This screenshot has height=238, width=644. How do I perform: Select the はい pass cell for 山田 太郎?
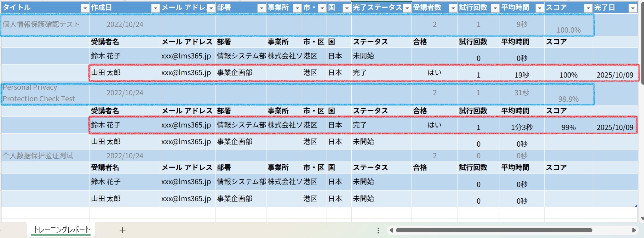tap(435, 73)
